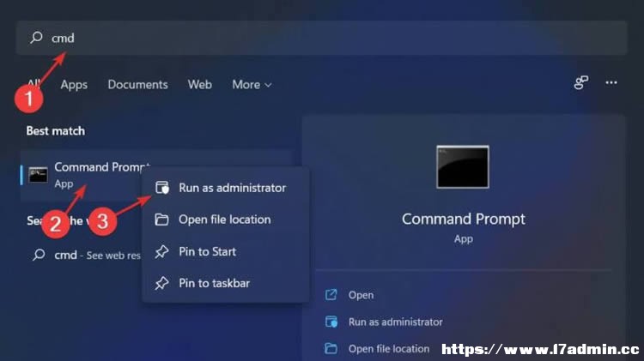Switch to the Web filter tab
Image resolution: width=644 pixels, height=361 pixels.
point(199,85)
